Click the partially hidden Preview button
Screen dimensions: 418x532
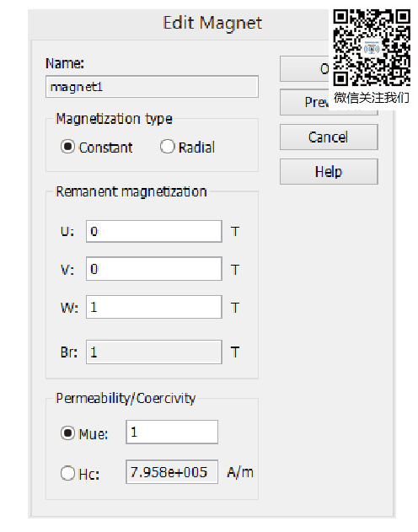click(304, 102)
